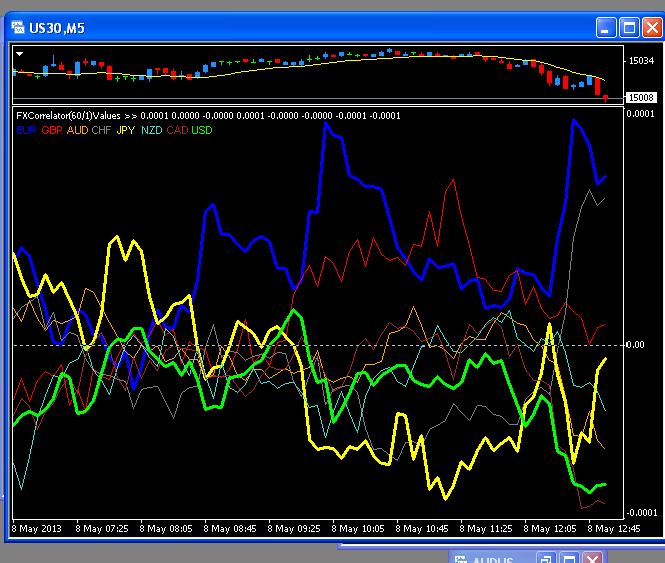Click the 8 May 08:05 time label

point(166,529)
